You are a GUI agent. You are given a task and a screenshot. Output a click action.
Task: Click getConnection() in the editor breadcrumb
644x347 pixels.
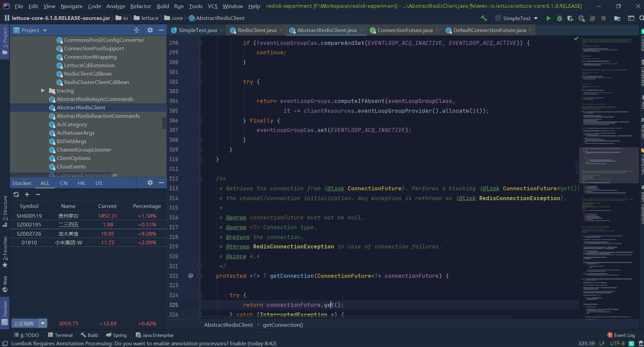pyautogui.click(x=283, y=325)
